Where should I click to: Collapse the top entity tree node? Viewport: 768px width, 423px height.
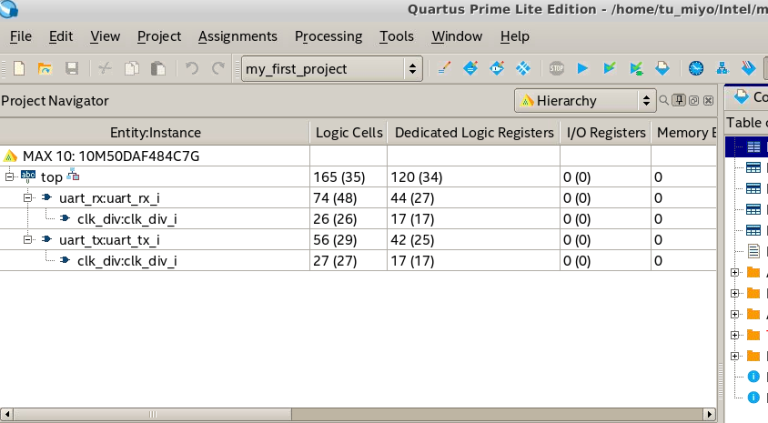click(x=10, y=177)
